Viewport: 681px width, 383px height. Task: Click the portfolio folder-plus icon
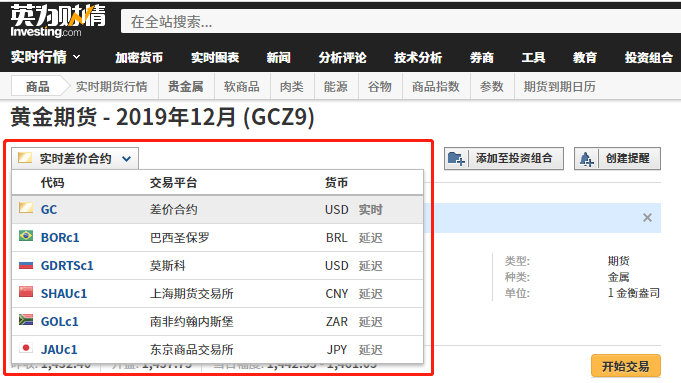click(456, 159)
